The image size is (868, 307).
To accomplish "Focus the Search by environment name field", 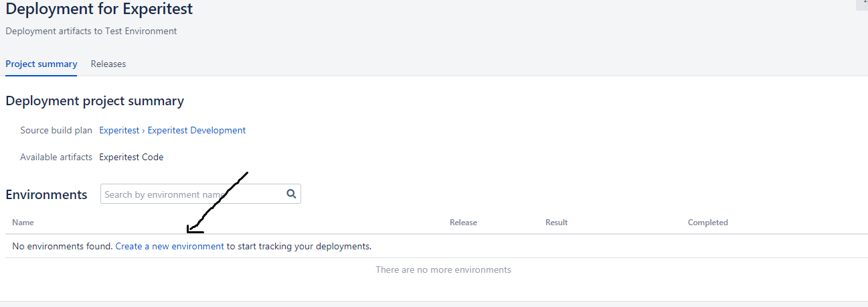I will (x=201, y=194).
